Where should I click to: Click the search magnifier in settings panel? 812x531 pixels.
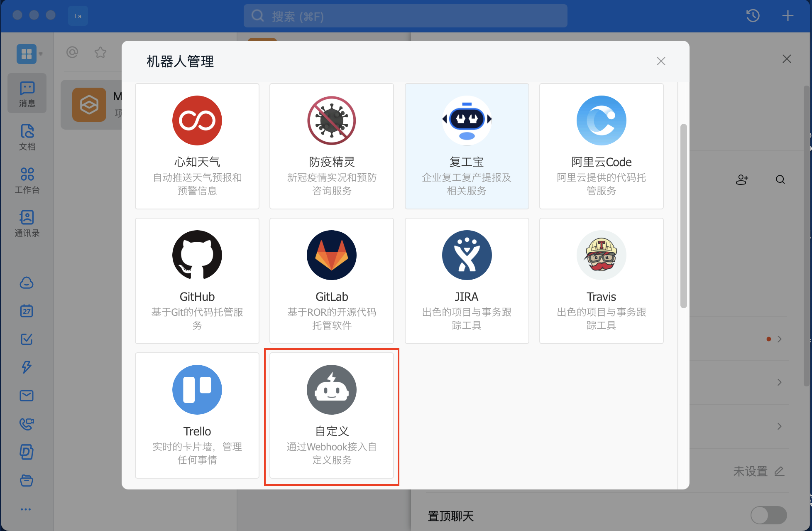click(780, 179)
